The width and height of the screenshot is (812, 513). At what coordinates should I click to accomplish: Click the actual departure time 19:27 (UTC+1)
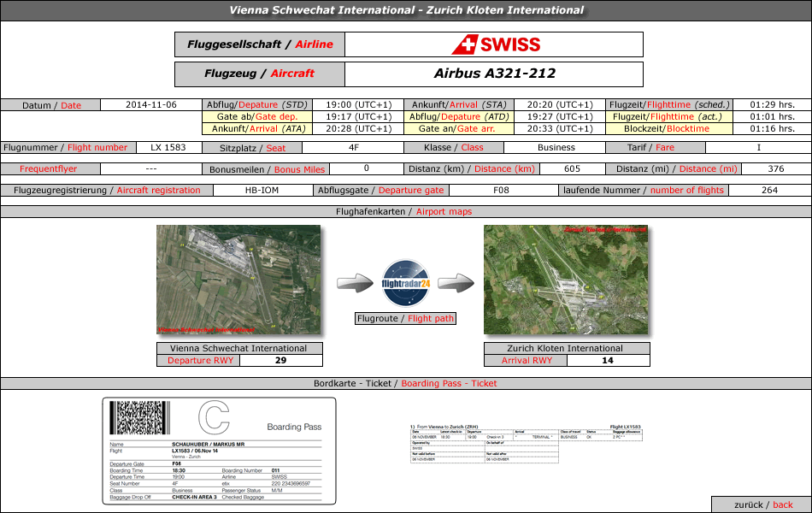(560, 116)
